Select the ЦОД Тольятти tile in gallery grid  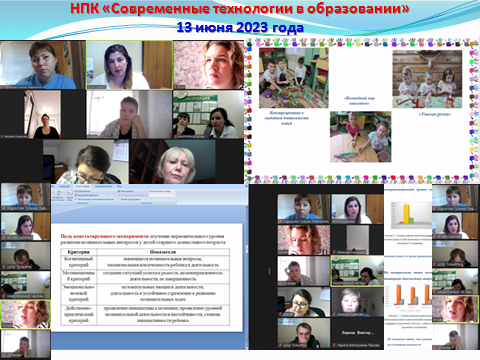[304, 333]
